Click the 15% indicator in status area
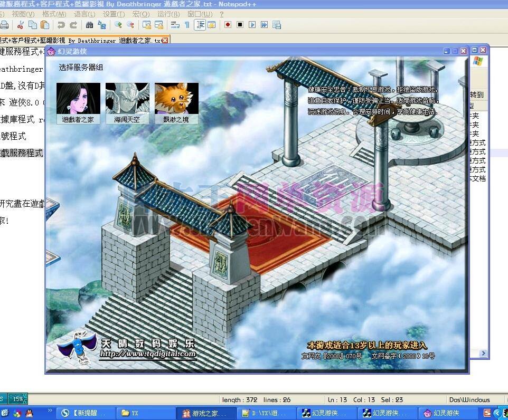Image resolution: width=508 pixels, height=420 pixels. 18,398
